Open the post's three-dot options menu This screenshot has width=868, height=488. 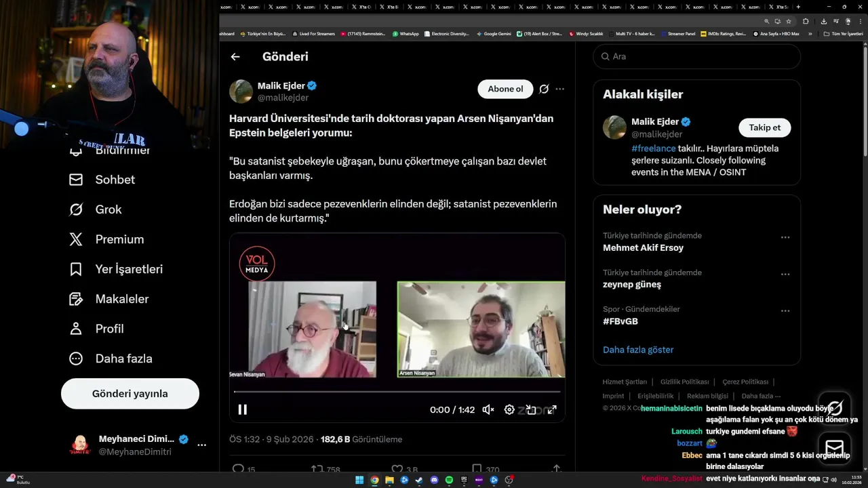point(559,89)
